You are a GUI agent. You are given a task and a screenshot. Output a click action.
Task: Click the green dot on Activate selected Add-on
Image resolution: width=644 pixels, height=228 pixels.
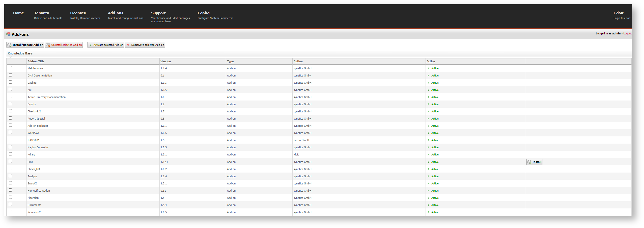(90, 45)
